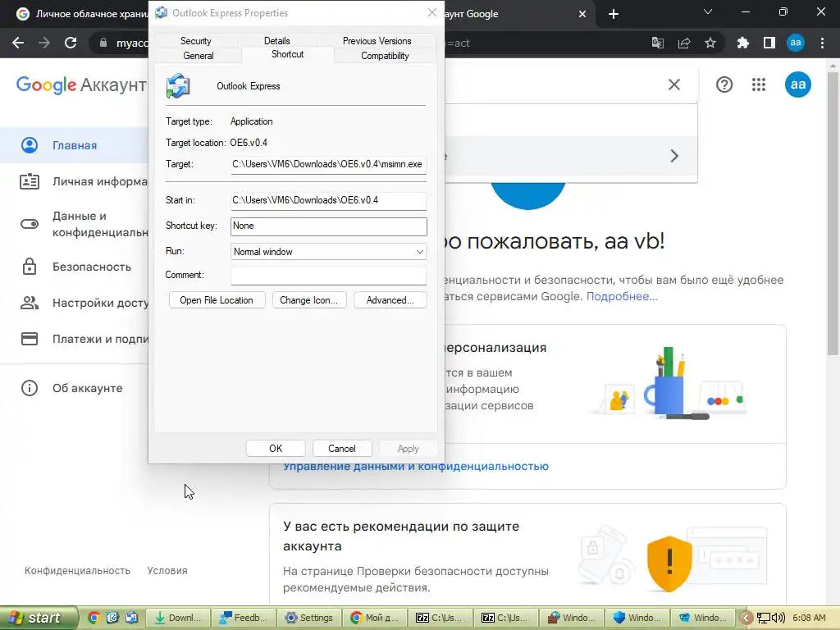Click Chrome profile avatar 'aa' in toolbar

(796, 43)
